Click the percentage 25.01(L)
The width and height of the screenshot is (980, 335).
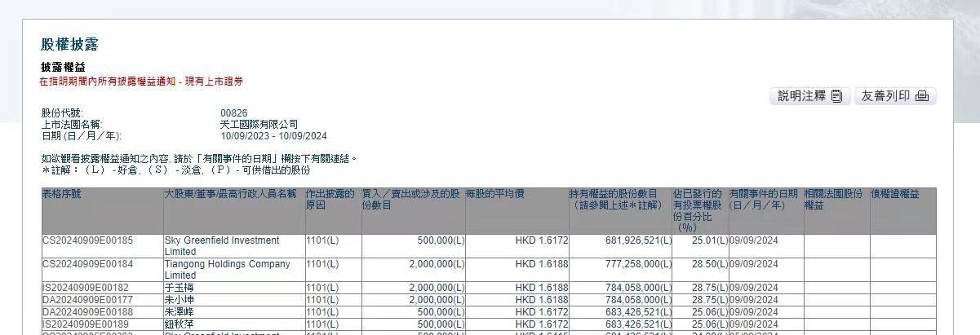pyautogui.click(x=709, y=240)
